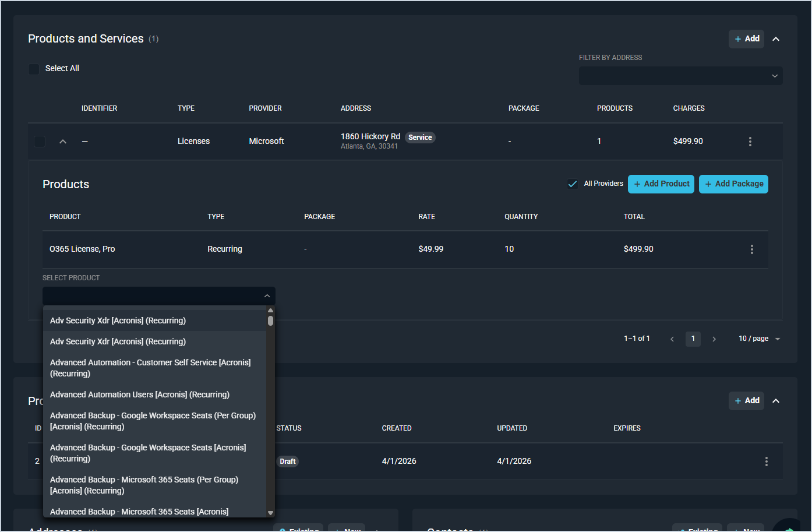This screenshot has height=532, width=812.
Task: Choose Advanced Automation Users [Acronis] option
Action: coord(140,394)
